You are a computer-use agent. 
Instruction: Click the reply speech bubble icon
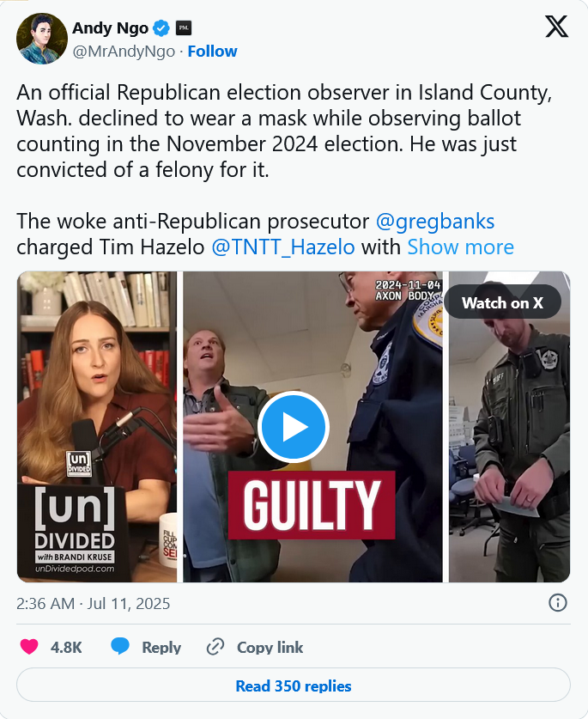coord(120,647)
